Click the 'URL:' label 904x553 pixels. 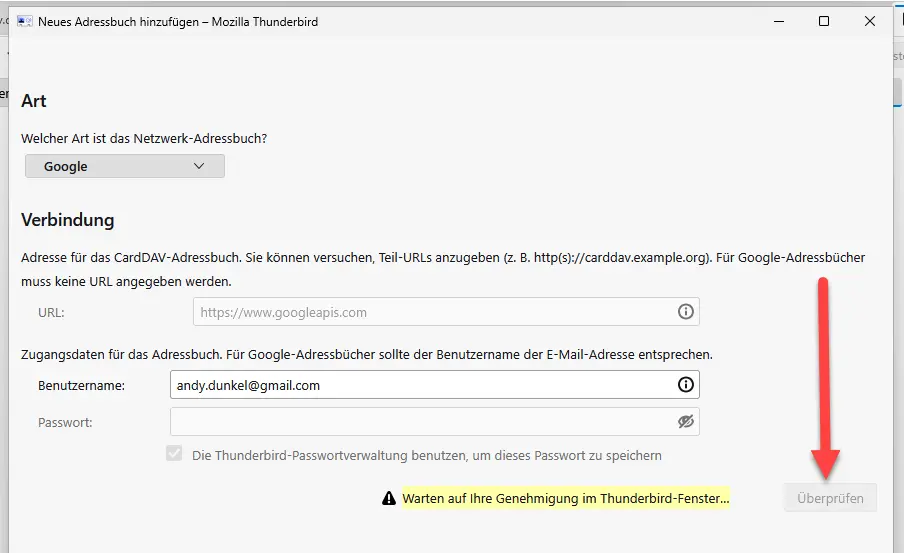coord(51,312)
